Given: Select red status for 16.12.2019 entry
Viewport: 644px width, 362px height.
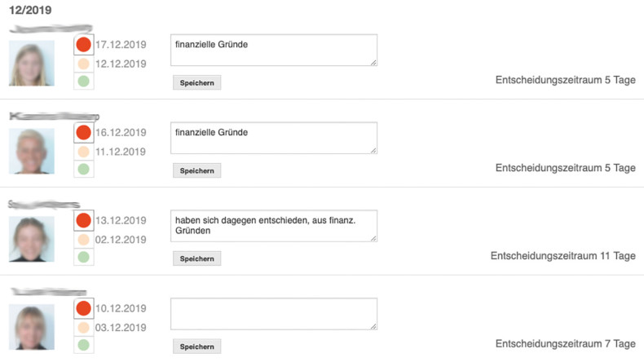Looking at the screenshot, I should 83,132.
